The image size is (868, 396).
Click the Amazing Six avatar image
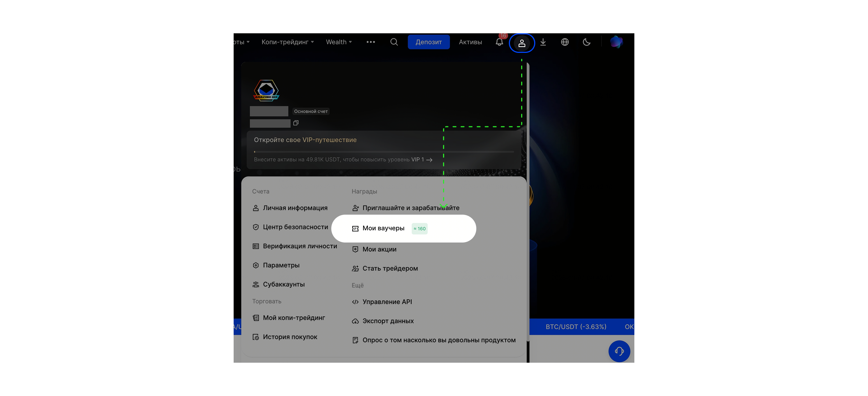(266, 90)
